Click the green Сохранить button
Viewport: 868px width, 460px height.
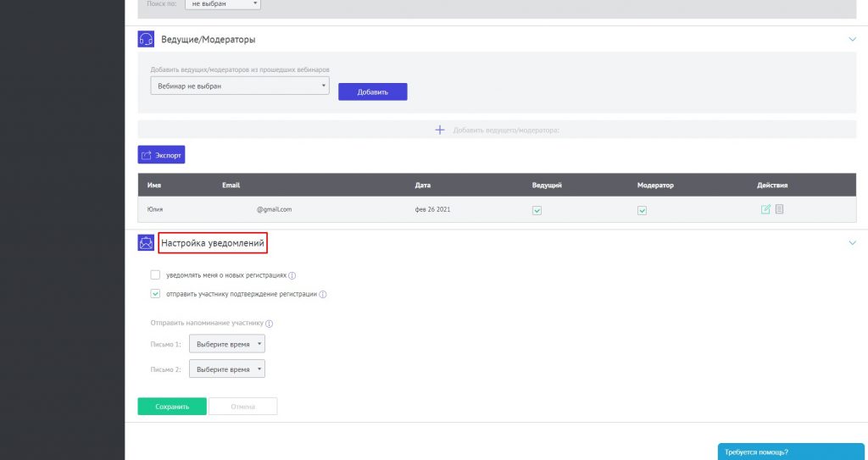coord(172,407)
